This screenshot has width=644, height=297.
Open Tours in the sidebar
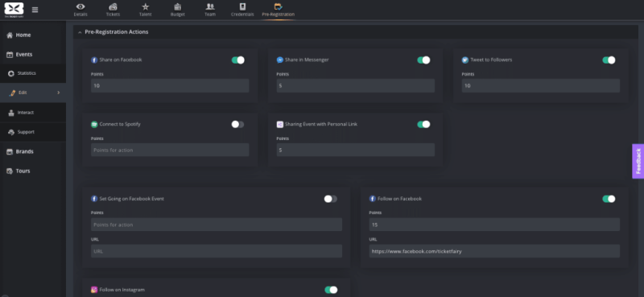coord(33,171)
